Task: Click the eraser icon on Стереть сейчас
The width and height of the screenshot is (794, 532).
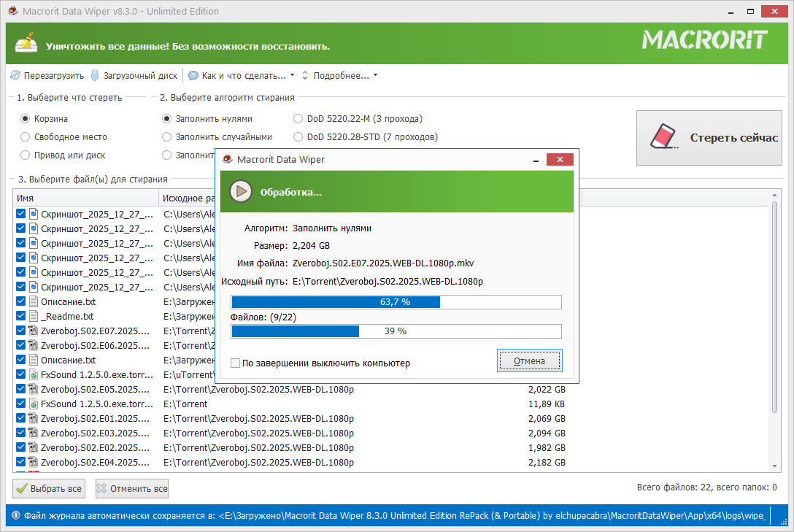Action: pos(663,137)
